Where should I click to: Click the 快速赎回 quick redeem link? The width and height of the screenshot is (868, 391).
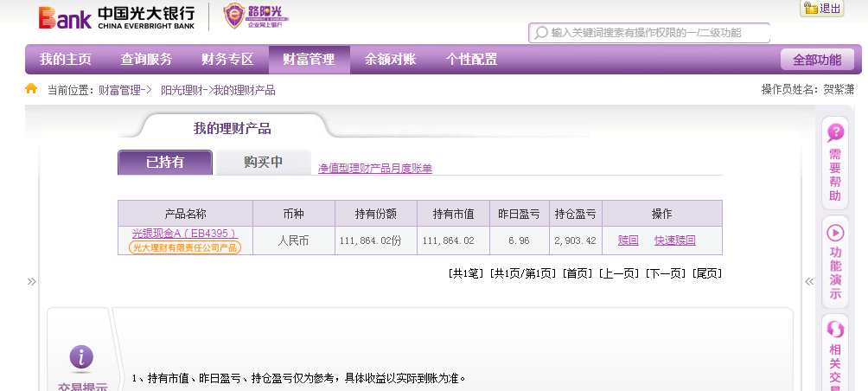(675, 240)
